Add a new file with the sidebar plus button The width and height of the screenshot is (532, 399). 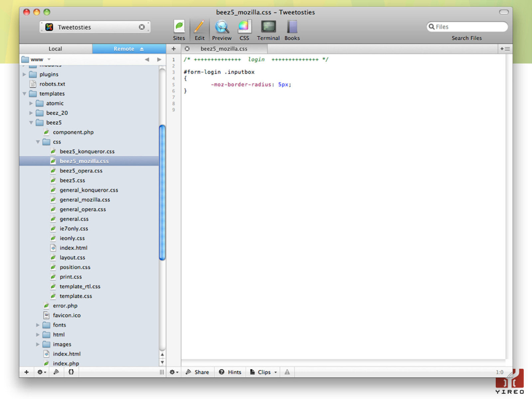(x=27, y=372)
